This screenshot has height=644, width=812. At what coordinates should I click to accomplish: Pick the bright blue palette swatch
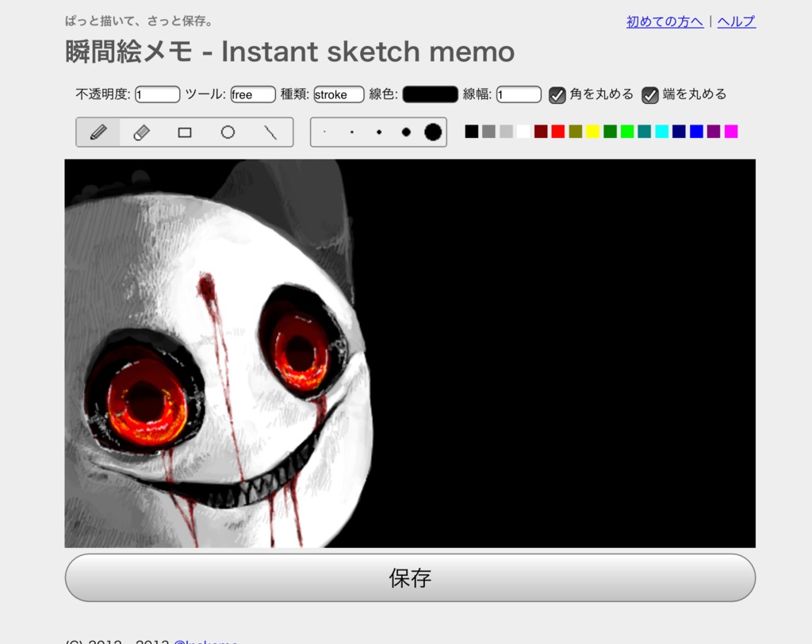pos(696,132)
